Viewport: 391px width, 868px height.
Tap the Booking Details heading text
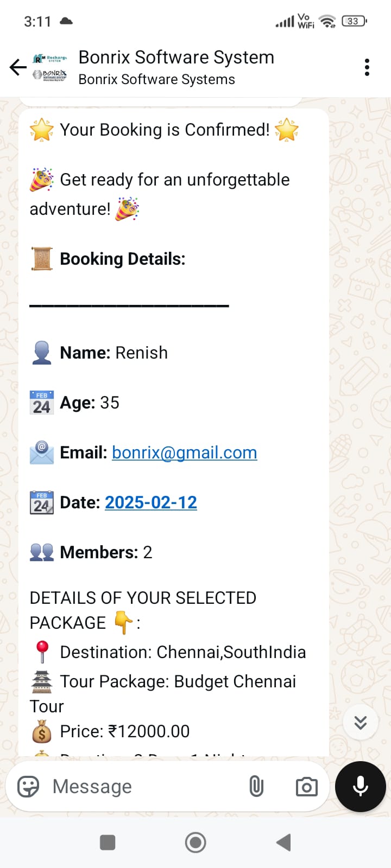(122, 259)
